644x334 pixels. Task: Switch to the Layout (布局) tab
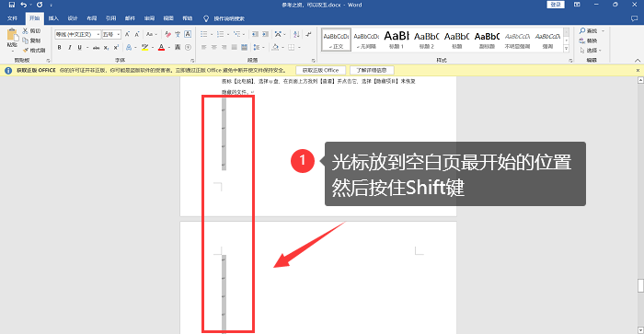tap(92, 18)
